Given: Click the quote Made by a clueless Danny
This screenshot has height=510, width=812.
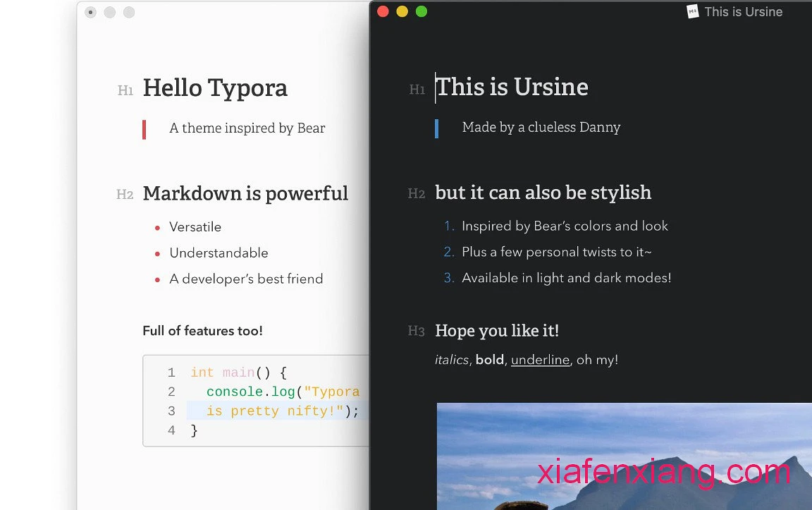Looking at the screenshot, I should (x=541, y=128).
